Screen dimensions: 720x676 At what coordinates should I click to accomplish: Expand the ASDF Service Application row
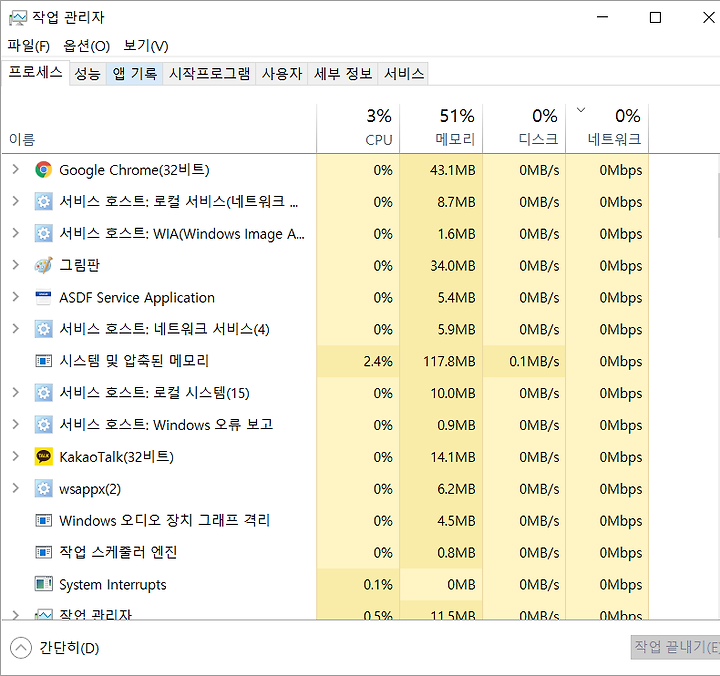pyautogui.click(x=16, y=297)
